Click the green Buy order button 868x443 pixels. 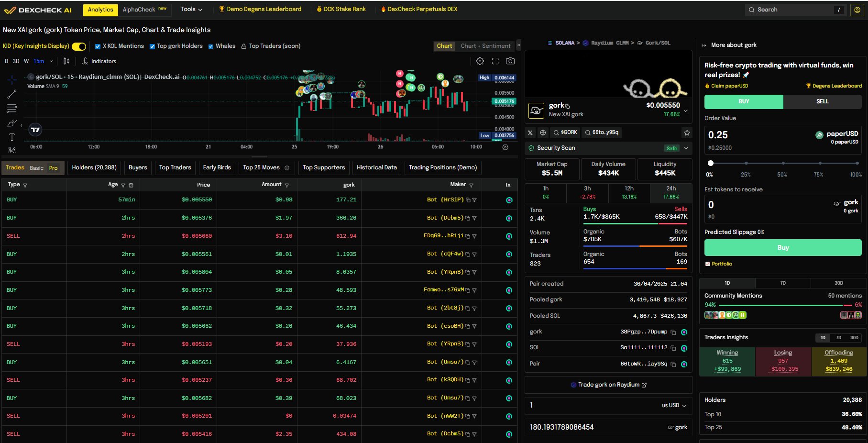[782, 247]
